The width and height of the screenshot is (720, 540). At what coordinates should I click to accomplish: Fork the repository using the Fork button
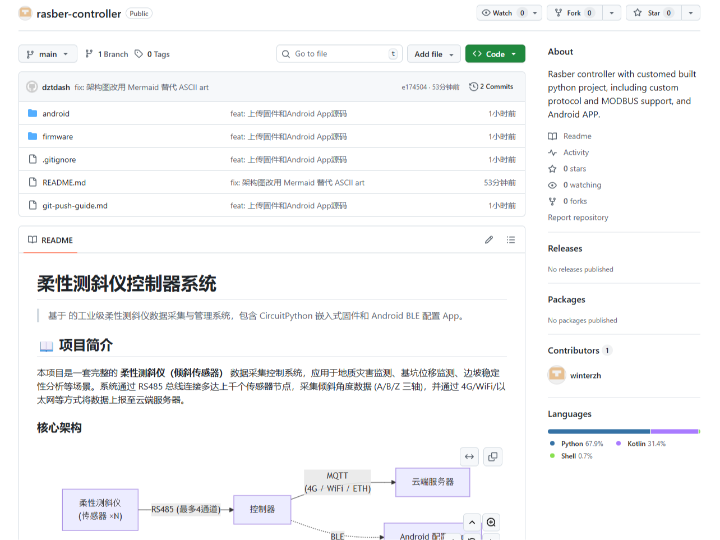[574, 13]
